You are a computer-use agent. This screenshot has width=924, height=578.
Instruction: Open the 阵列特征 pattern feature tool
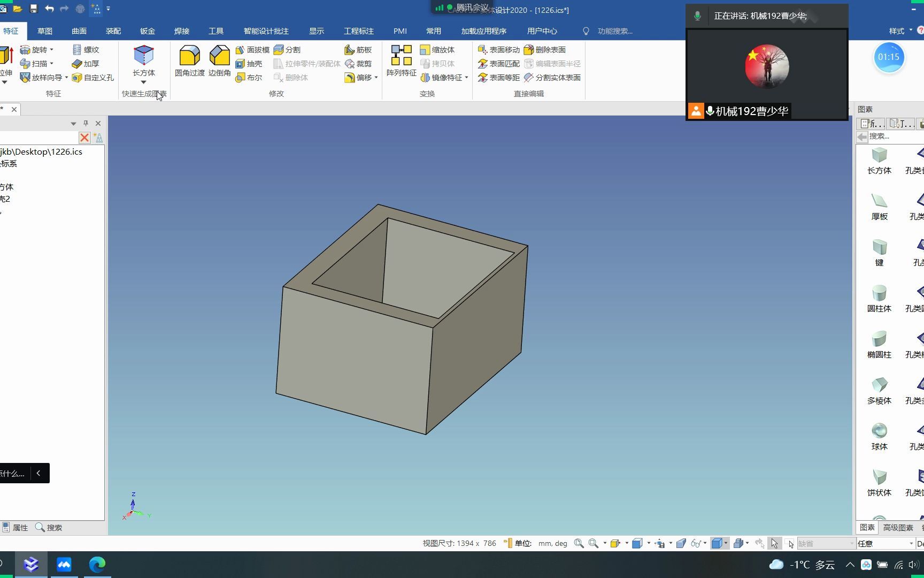tap(402, 61)
